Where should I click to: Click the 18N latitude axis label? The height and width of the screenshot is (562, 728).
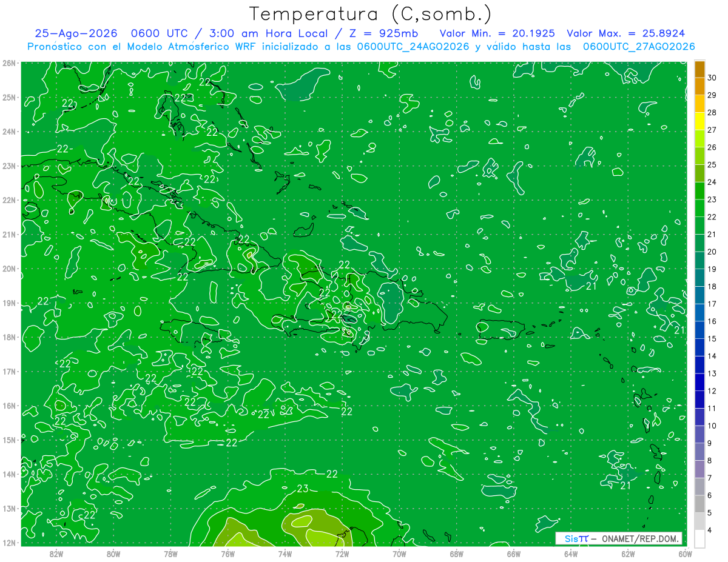pos(9,337)
